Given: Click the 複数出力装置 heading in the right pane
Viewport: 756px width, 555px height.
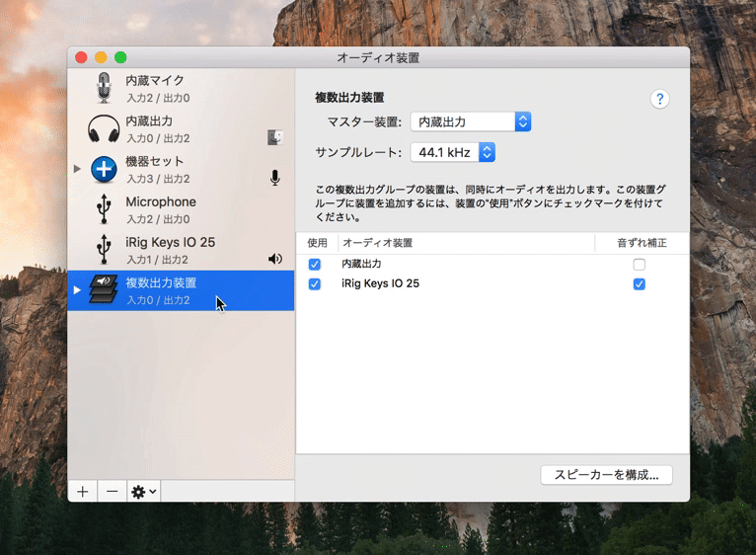Looking at the screenshot, I should point(349,98).
